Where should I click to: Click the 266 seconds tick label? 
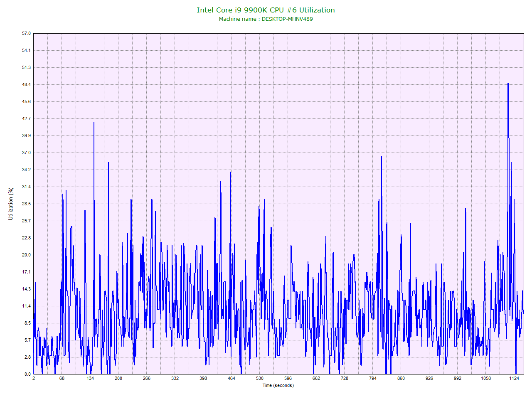pos(147,378)
